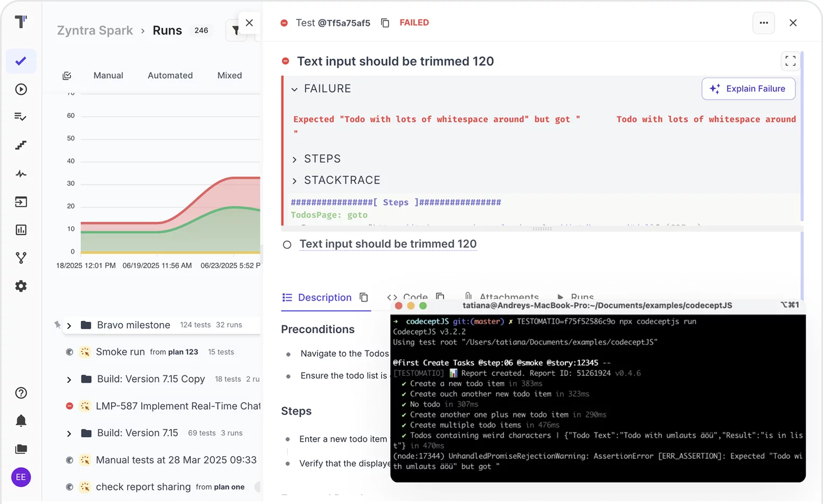
Task: Open LMP-587 Implement Real-Time Chat run
Action: click(x=178, y=406)
